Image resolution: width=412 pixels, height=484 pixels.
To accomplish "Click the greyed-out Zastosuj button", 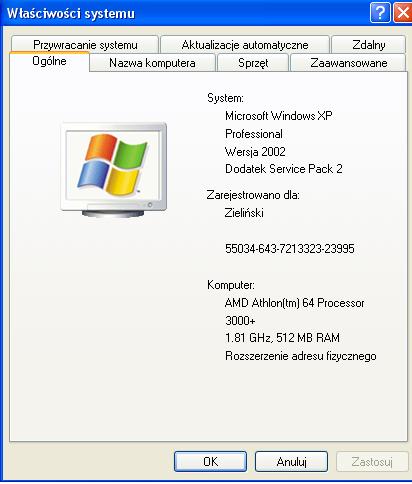I will coord(372,462).
